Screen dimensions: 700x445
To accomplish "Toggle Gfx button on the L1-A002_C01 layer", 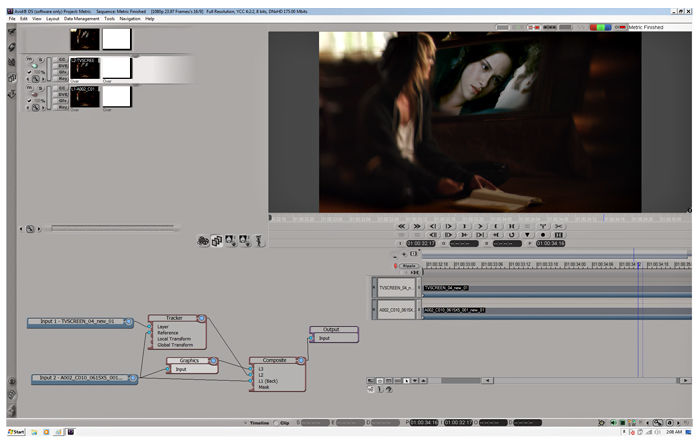I will coord(62,101).
